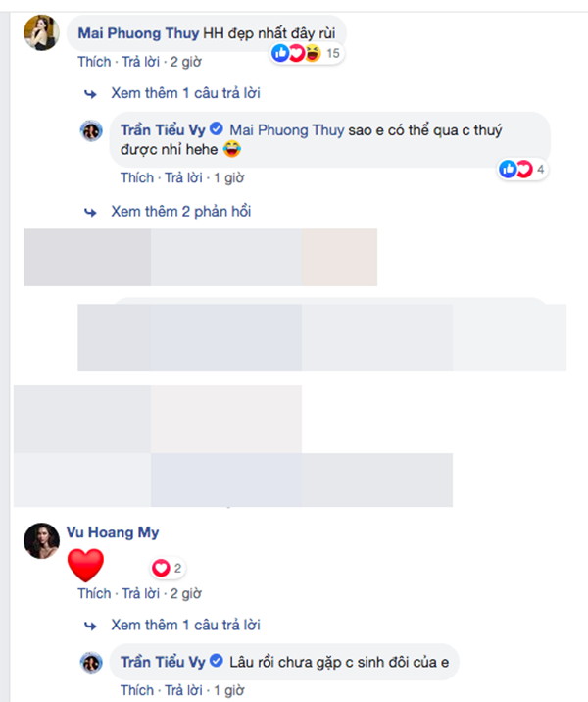The height and width of the screenshot is (702, 588).
Task: Open Mai Phuong Thuy name link
Action: (x=138, y=33)
